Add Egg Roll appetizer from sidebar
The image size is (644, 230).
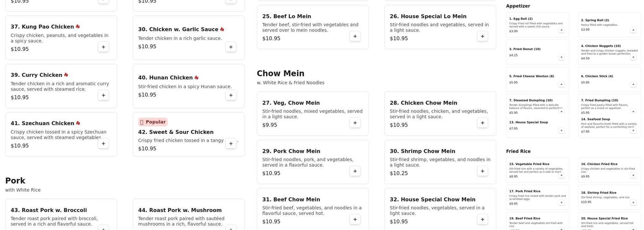(561, 30)
